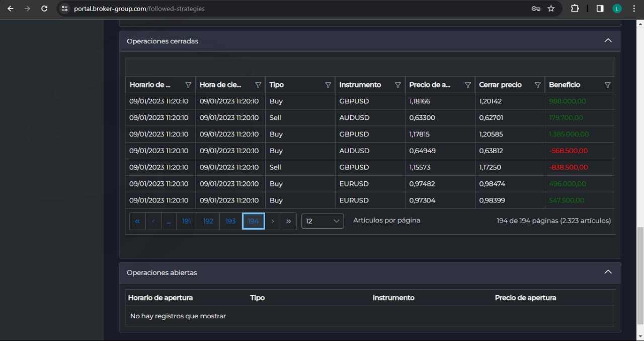Collapse the Operaciones cerradas panel
The width and height of the screenshot is (644, 341).
point(608,41)
